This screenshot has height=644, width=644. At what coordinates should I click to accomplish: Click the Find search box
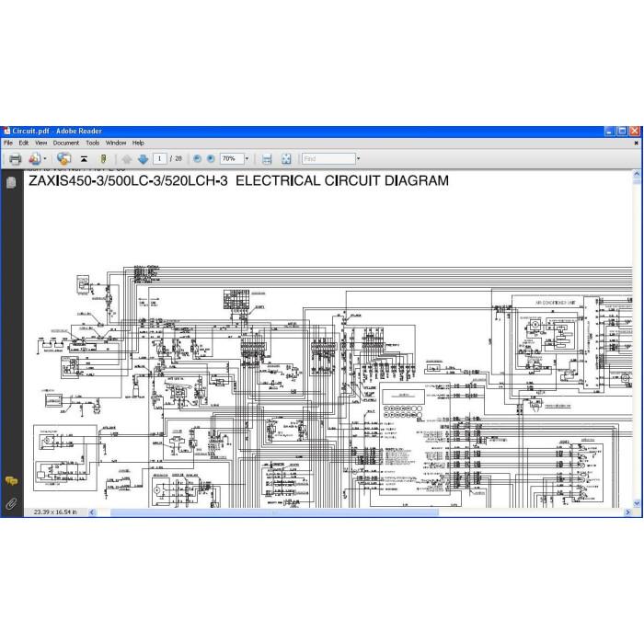tap(328, 158)
